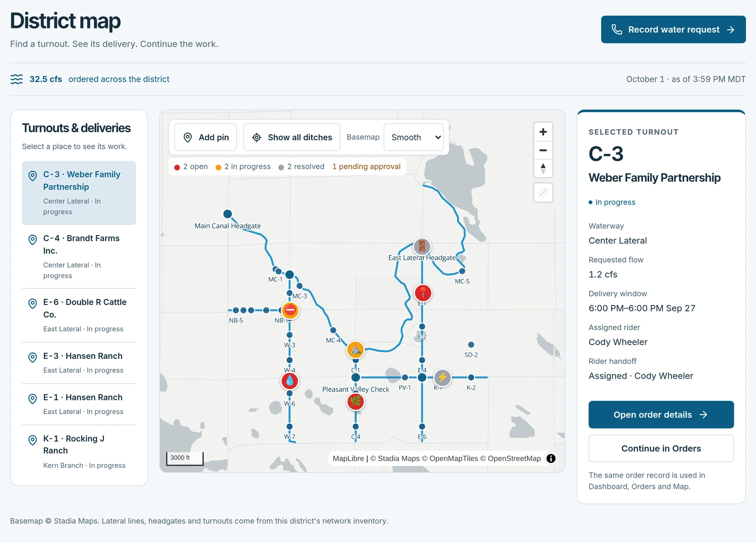Select C-4 Brandt Farms Inc. list item
756x543 pixels.
(79, 256)
